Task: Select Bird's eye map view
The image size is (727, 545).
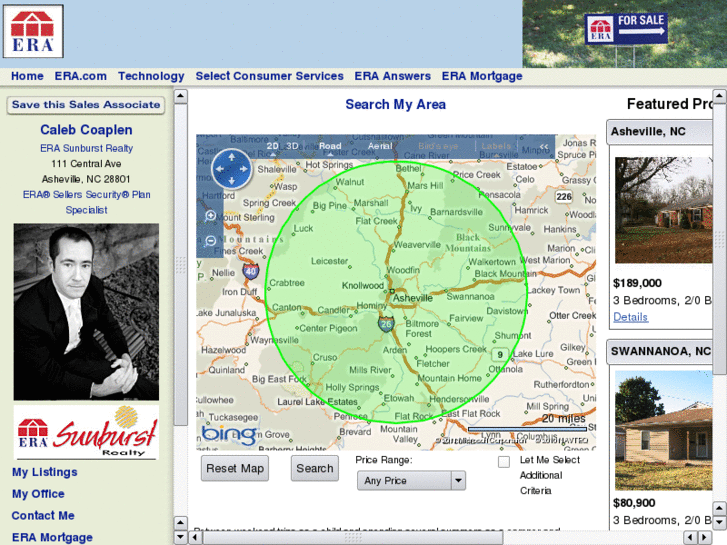Action: click(438, 146)
